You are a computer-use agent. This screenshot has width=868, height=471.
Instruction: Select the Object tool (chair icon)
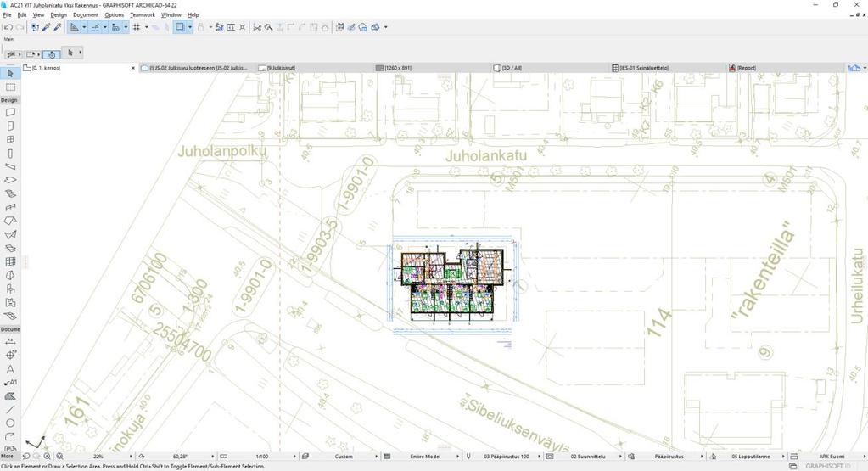(x=10, y=289)
